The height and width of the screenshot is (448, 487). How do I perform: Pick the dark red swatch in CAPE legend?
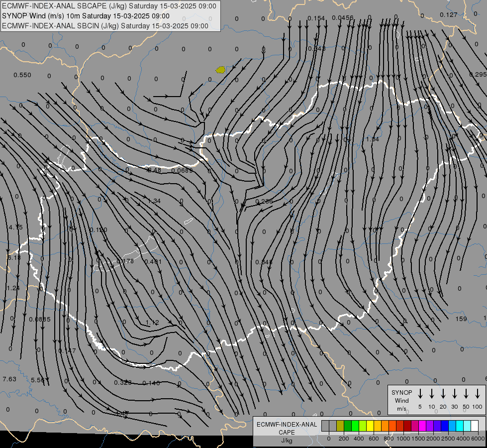[x=407, y=426]
